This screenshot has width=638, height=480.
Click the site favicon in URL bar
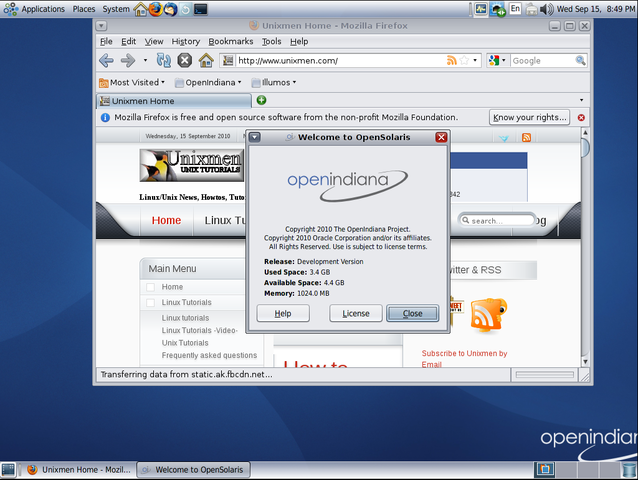(228, 61)
